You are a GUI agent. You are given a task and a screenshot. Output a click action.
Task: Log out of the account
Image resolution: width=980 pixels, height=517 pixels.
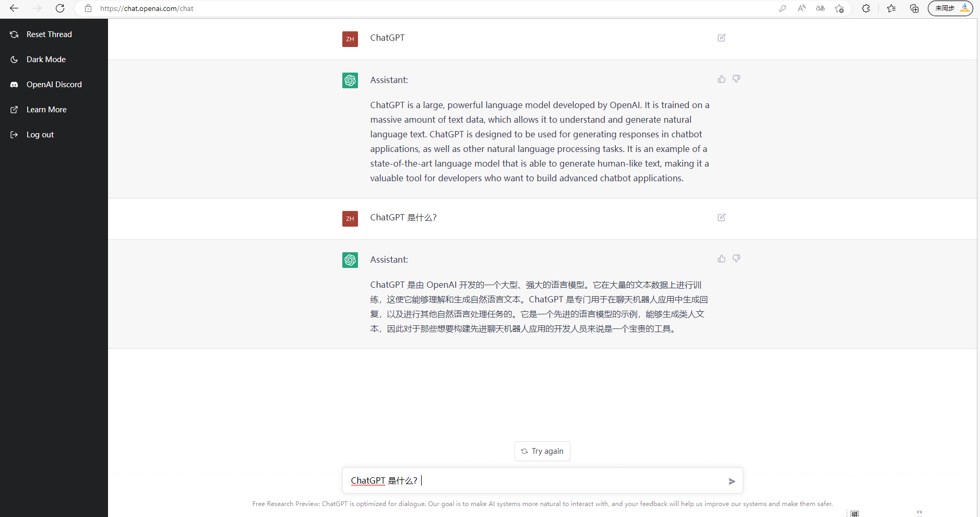[40, 134]
